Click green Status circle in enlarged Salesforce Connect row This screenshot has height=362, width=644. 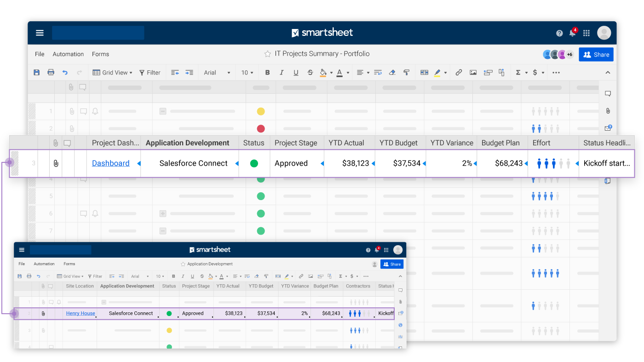pos(254,163)
